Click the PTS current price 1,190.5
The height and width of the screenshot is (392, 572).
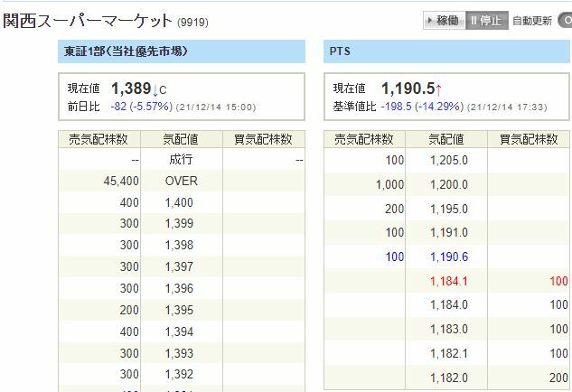[408, 89]
